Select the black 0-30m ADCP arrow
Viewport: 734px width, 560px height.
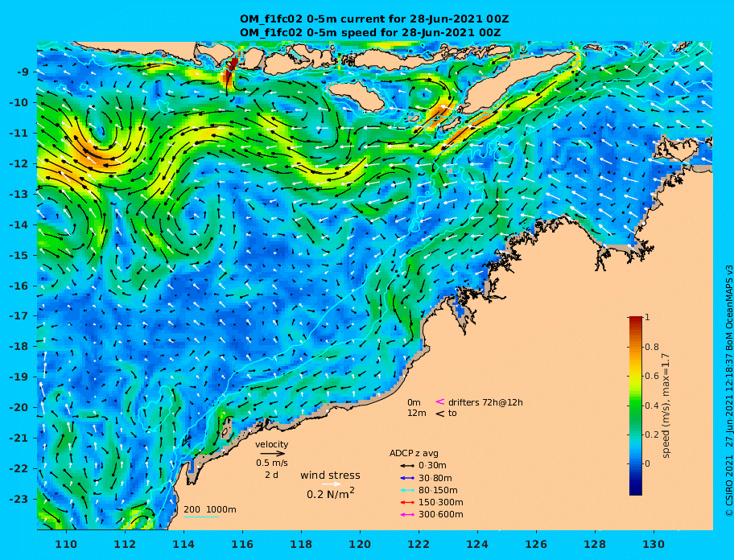tap(407, 466)
